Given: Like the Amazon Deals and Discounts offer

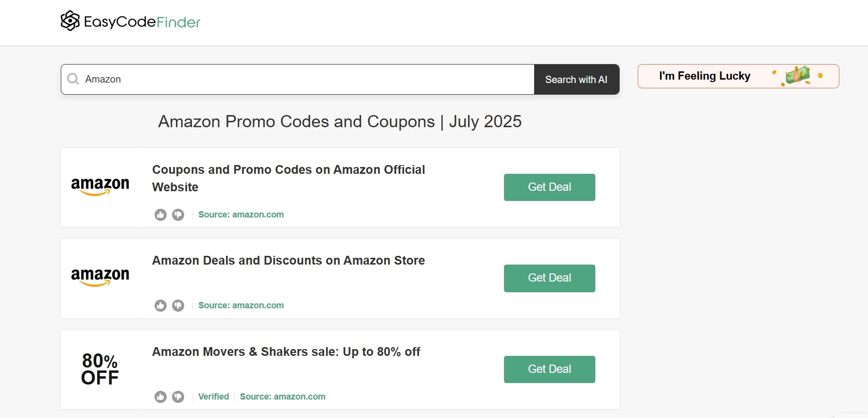Looking at the screenshot, I should (160, 305).
